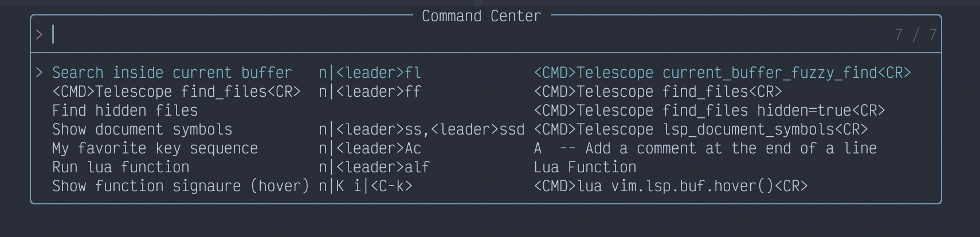Click the Command Center title label
This screenshot has width=980, height=237.
[x=481, y=16]
